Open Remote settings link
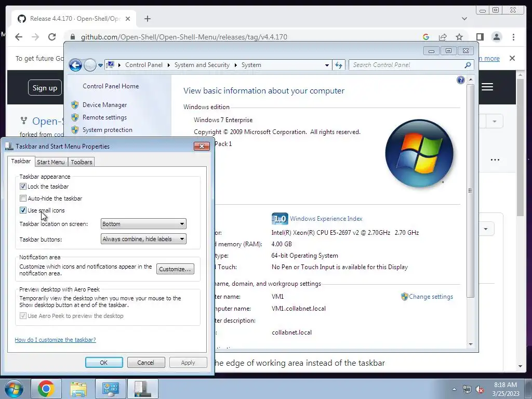 pyautogui.click(x=104, y=117)
